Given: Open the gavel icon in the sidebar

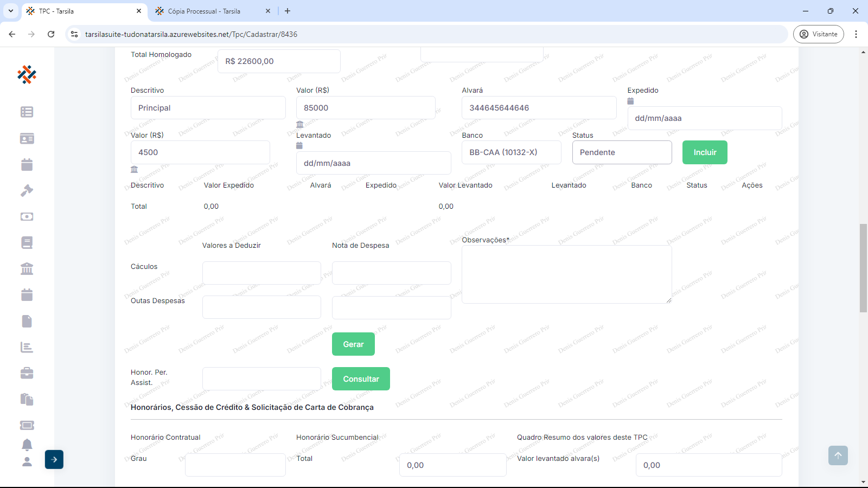Looking at the screenshot, I should coord(27,190).
